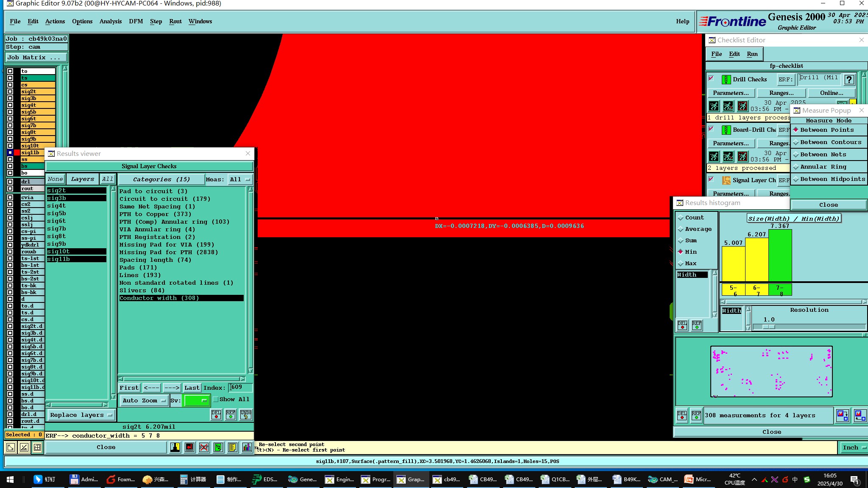
Task: Click histogram-to-layer export icon
Action: [x=843, y=415]
